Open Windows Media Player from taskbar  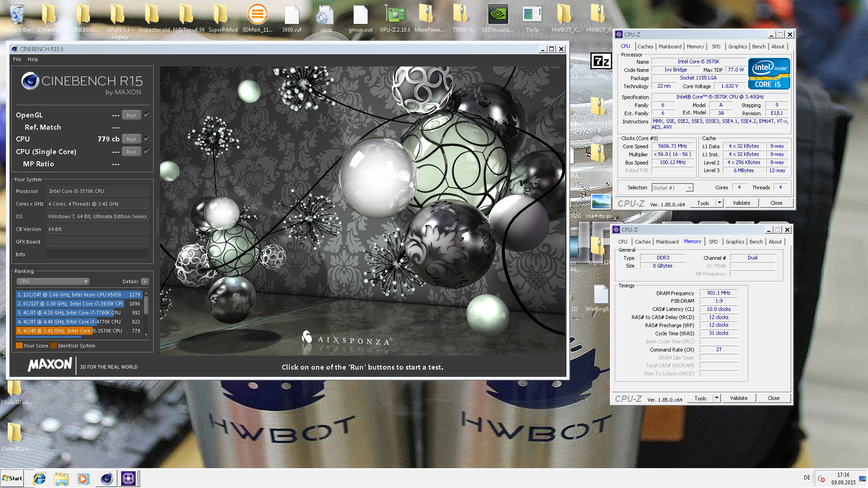pyautogui.click(x=84, y=479)
